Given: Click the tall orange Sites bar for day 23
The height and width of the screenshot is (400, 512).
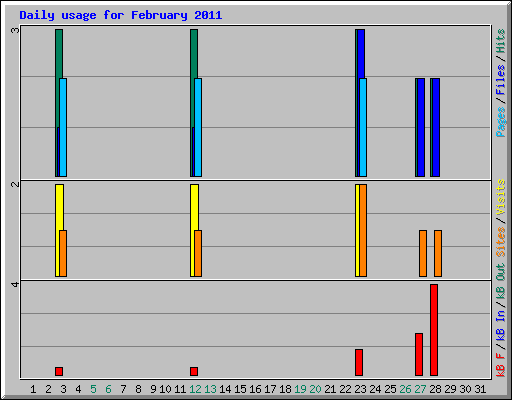Looking at the screenshot, I should pyautogui.click(x=363, y=230).
